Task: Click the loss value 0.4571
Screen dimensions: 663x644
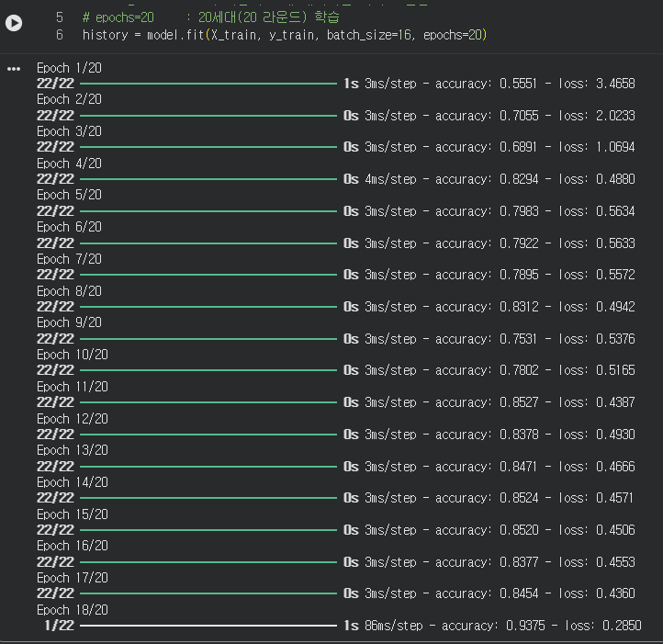Action: click(x=614, y=498)
